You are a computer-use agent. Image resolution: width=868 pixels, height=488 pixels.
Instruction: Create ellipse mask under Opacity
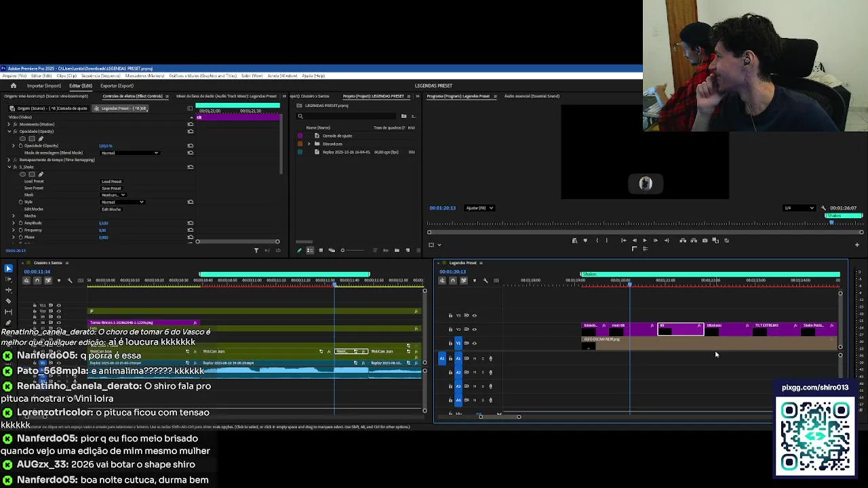[22, 138]
